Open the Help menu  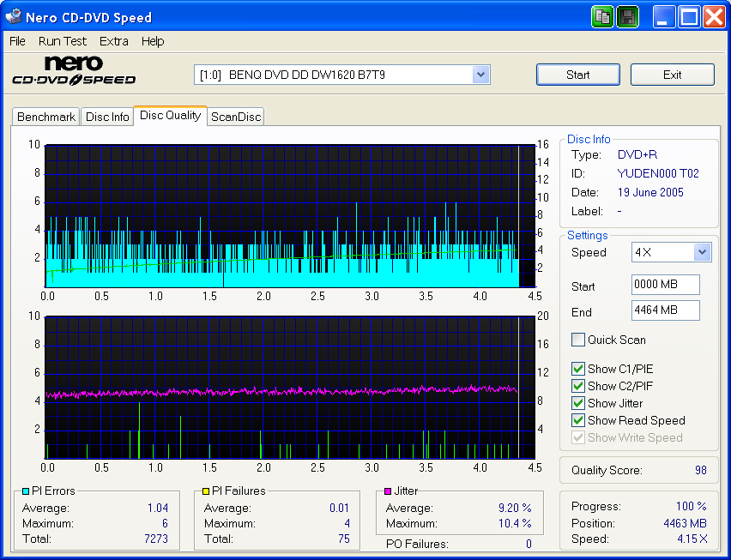click(x=152, y=40)
